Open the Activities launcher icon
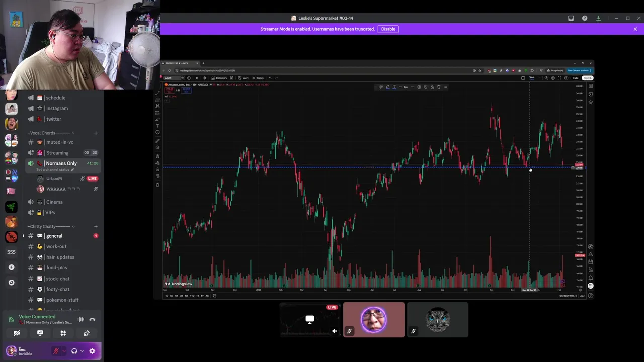This screenshot has width=644, height=362. tap(63, 333)
